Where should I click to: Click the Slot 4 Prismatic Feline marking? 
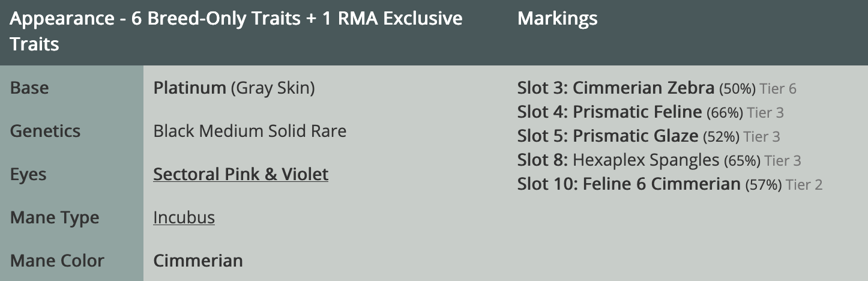coord(609,112)
